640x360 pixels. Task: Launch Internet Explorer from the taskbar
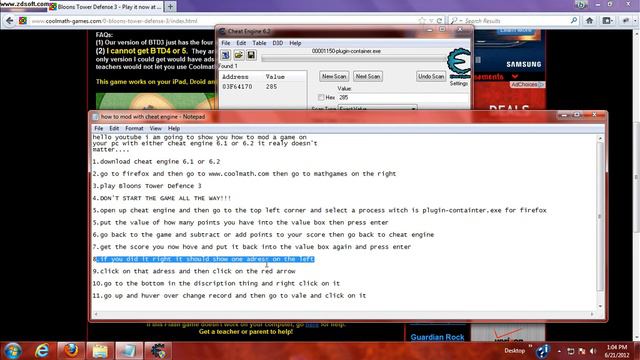point(42,351)
